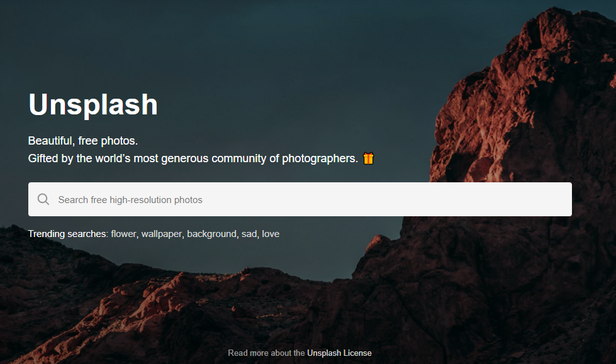Focus the 'Search free high-resolution photos' field
616x364 pixels.
coord(300,199)
